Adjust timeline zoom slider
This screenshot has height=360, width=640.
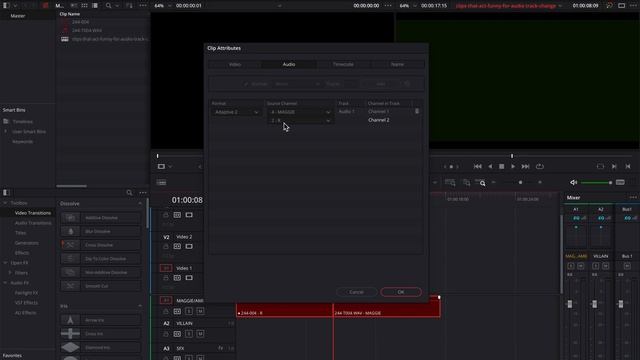(x=521, y=182)
